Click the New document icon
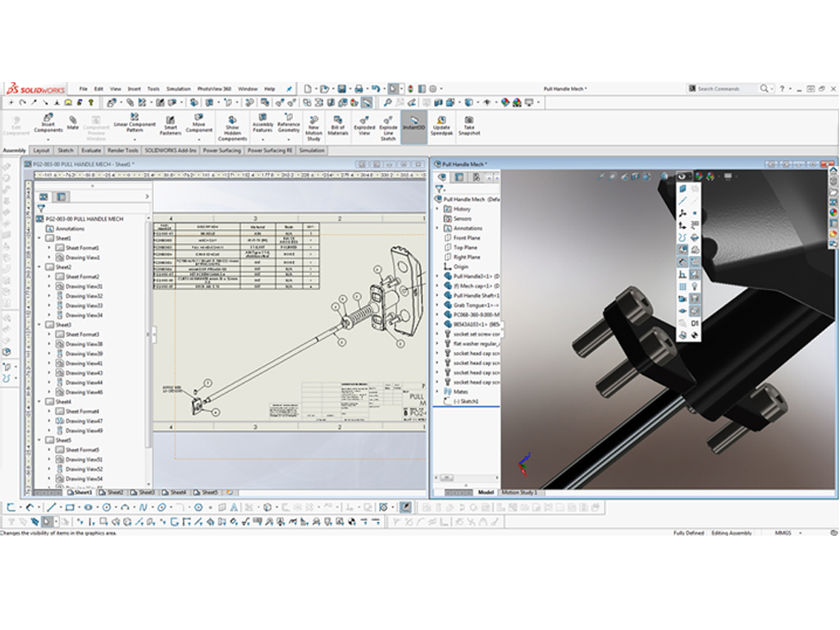840x630 pixels. pyautogui.click(x=308, y=89)
